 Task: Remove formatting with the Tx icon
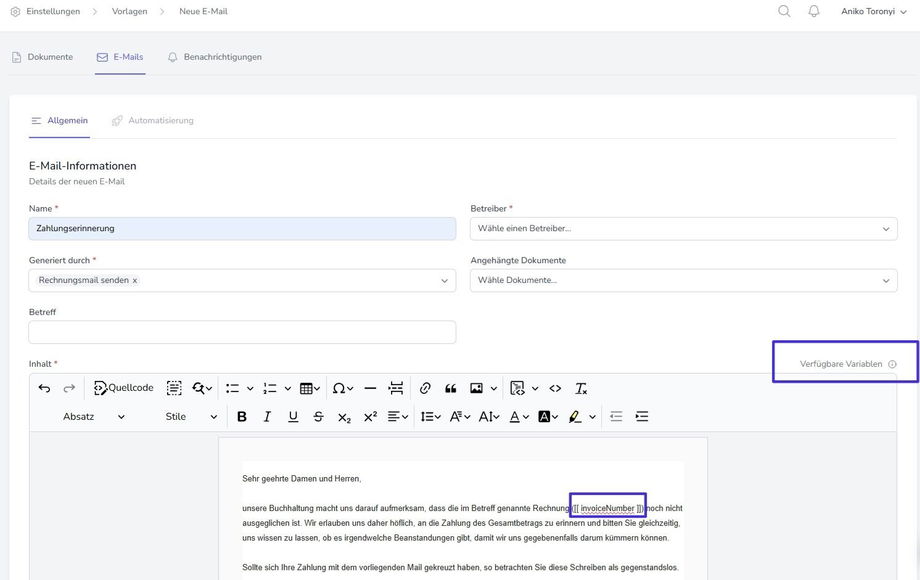point(581,388)
